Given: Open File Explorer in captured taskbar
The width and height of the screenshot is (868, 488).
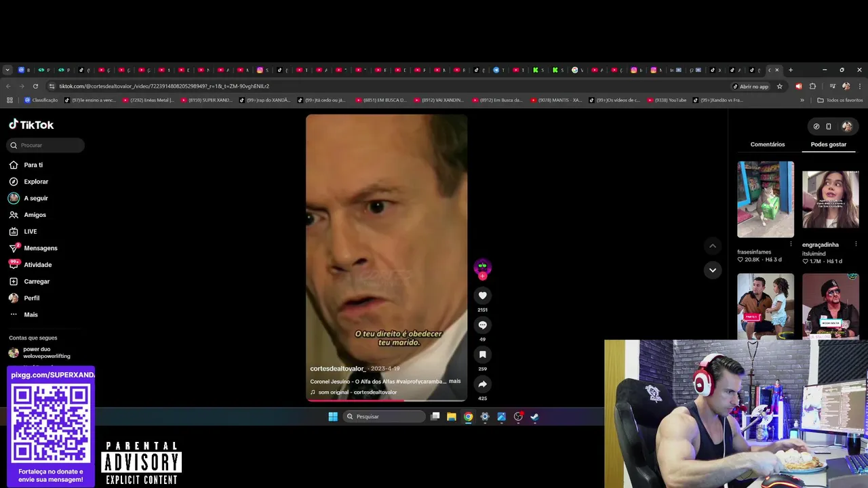Looking at the screenshot, I should click(452, 417).
